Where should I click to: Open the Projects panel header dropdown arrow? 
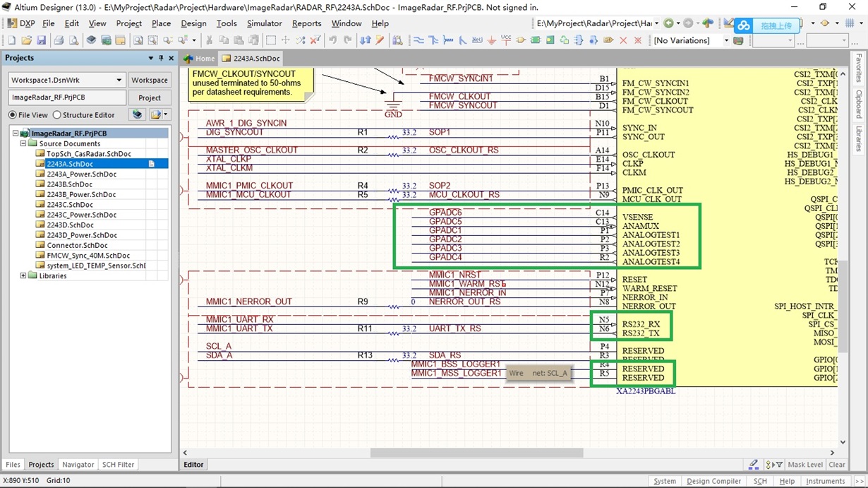click(x=150, y=58)
